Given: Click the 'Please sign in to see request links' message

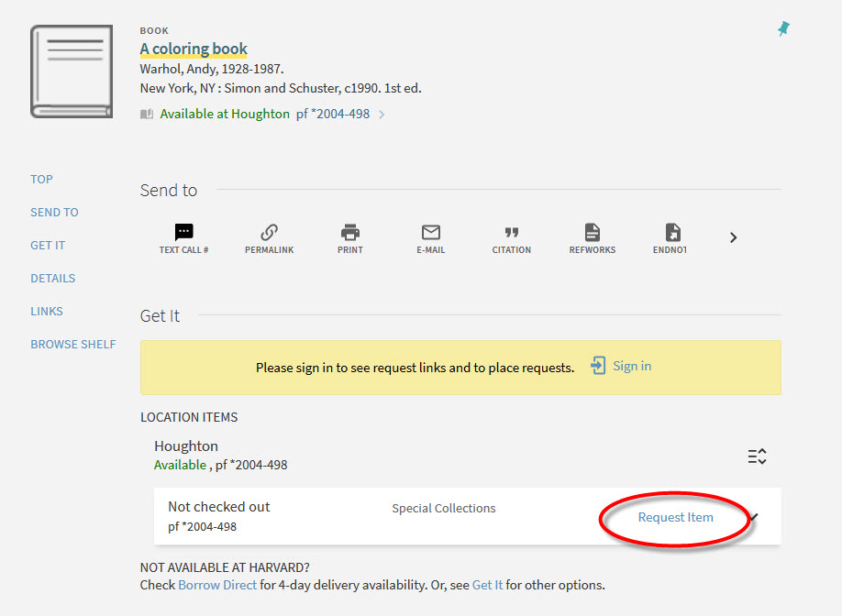Looking at the screenshot, I should pyautogui.click(x=415, y=368).
